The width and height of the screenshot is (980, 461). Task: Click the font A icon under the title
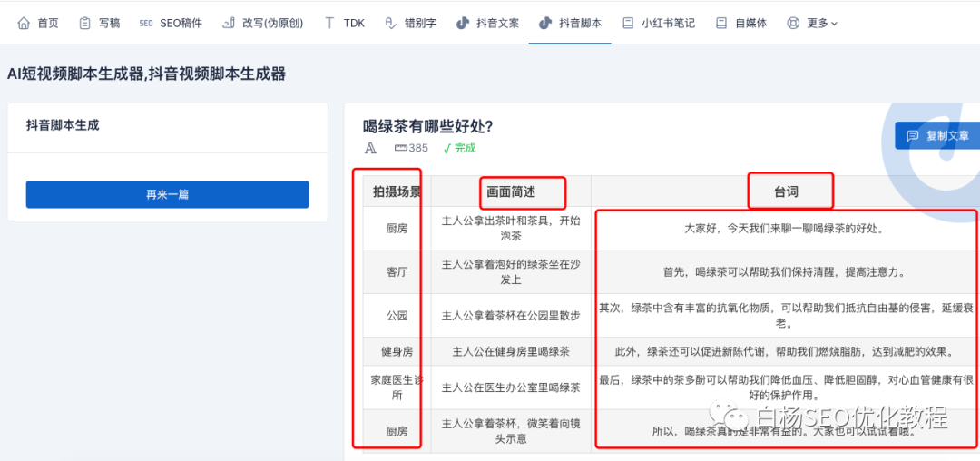[370, 148]
